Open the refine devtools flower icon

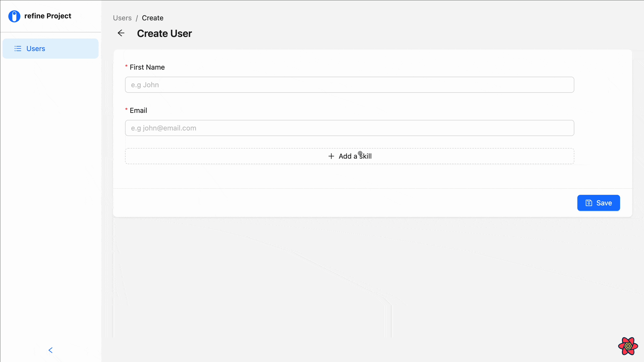[x=628, y=346]
